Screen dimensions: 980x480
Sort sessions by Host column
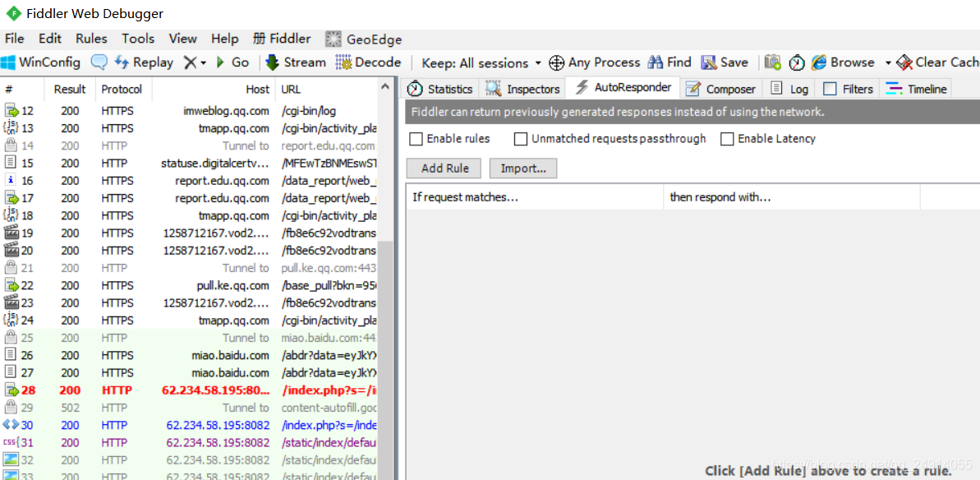213,90
